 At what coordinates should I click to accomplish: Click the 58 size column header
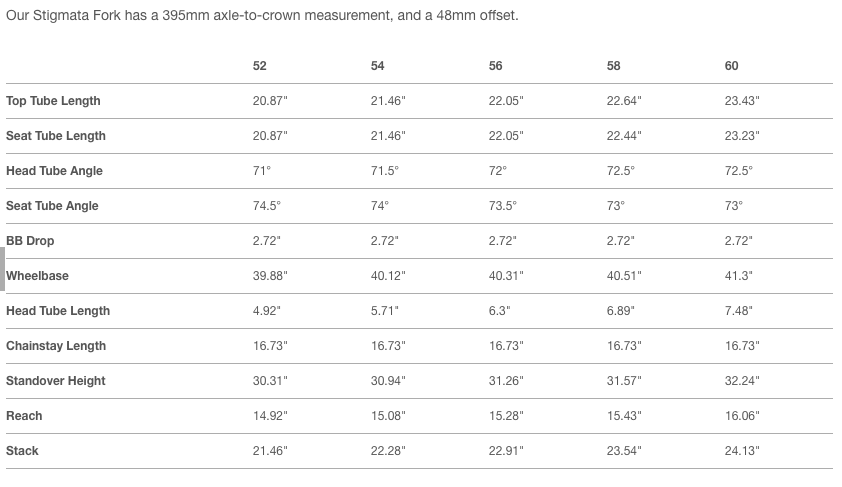[614, 66]
